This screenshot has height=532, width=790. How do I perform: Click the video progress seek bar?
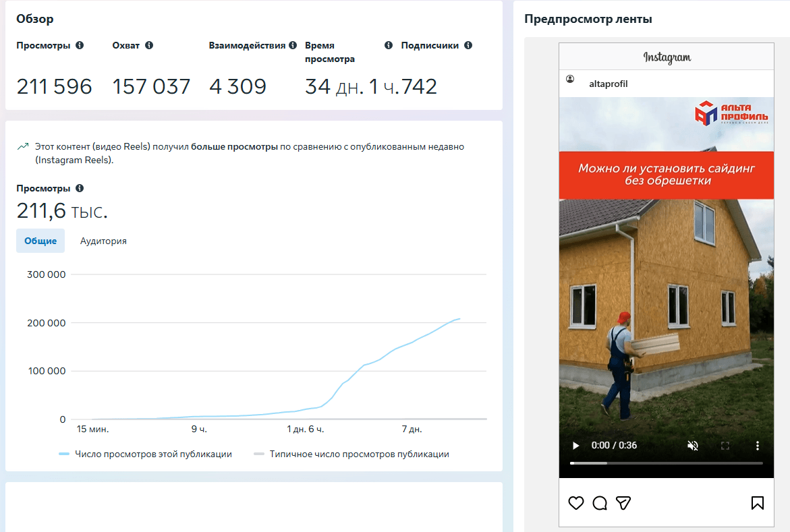click(666, 463)
